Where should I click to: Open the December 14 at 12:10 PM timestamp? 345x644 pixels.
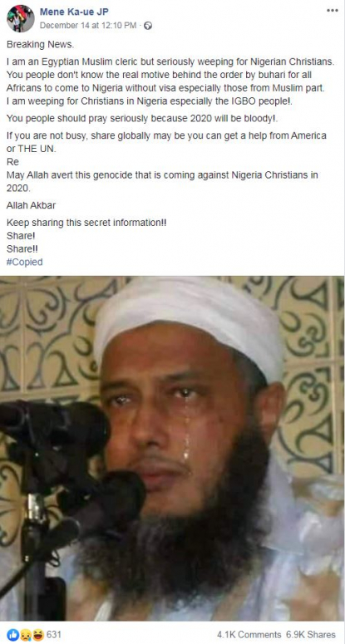click(88, 26)
